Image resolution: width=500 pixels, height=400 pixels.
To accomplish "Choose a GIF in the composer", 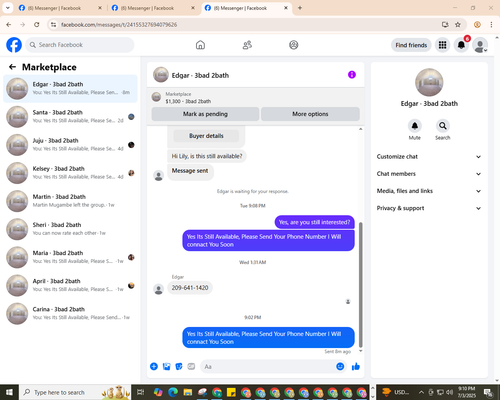I will (191, 367).
